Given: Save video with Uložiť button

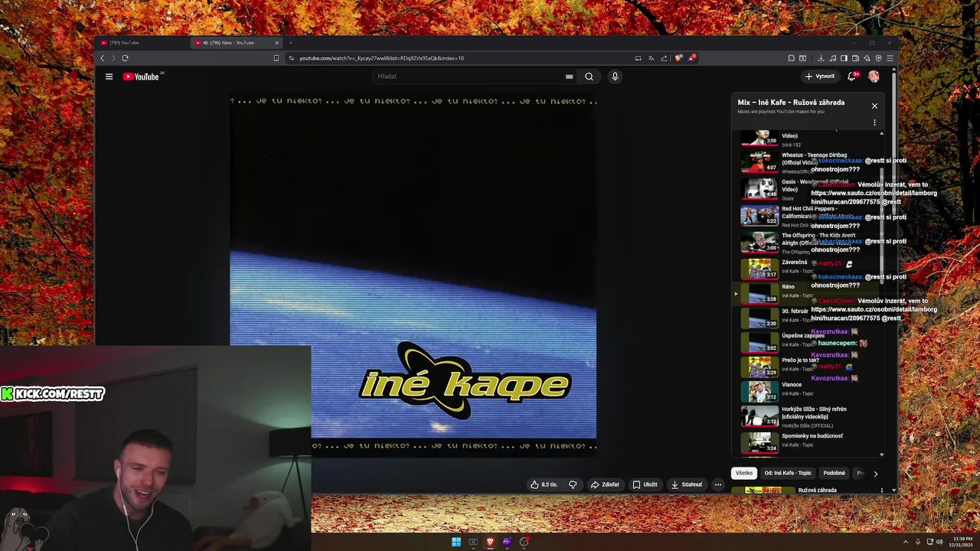Looking at the screenshot, I should point(645,484).
